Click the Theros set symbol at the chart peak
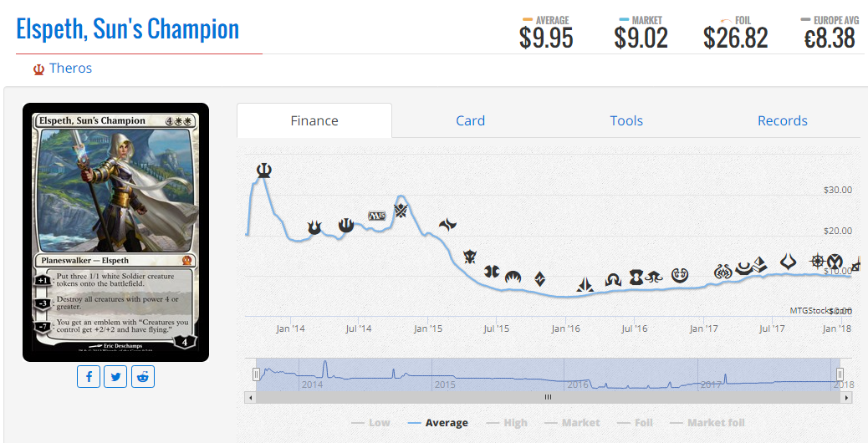Image resolution: width=868 pixels, height=443 pixels. coord(264,171)
